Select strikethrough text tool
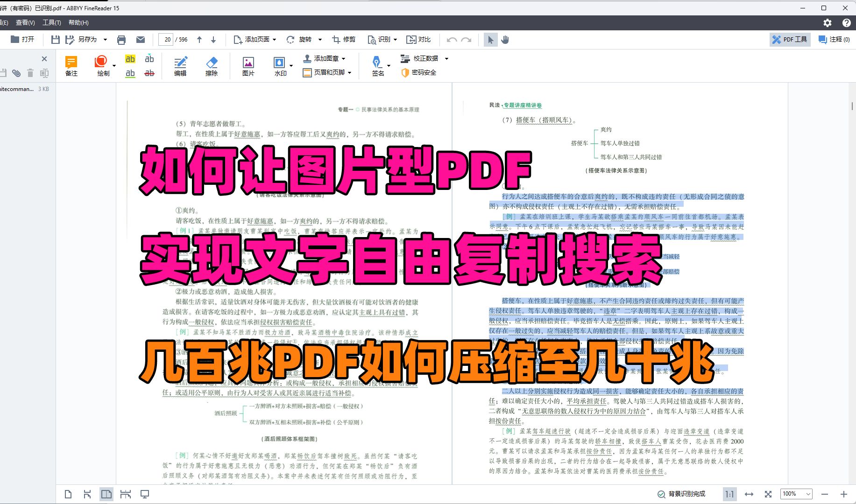Image resolution: width=856 pixels, height=504 pixels. pos(149,73)
